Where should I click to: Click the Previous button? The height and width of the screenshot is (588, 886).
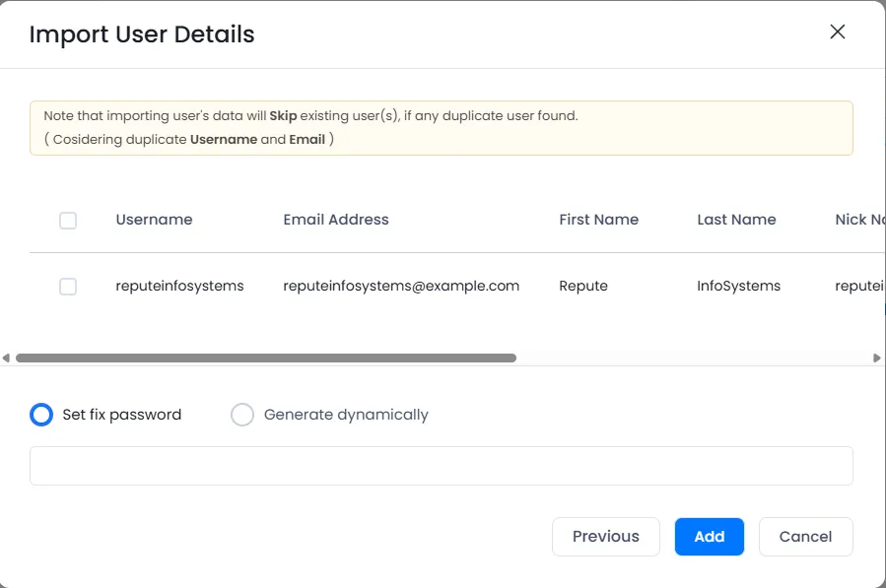605,537
